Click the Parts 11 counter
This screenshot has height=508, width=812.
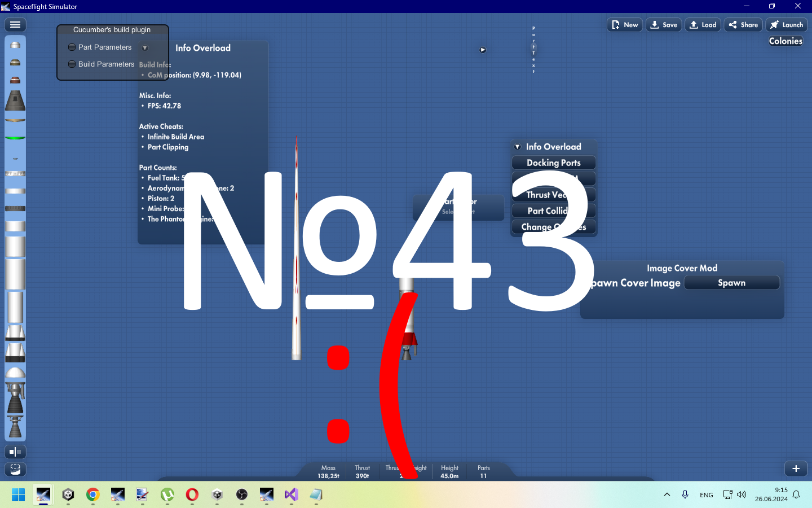[x=483, y=472]
